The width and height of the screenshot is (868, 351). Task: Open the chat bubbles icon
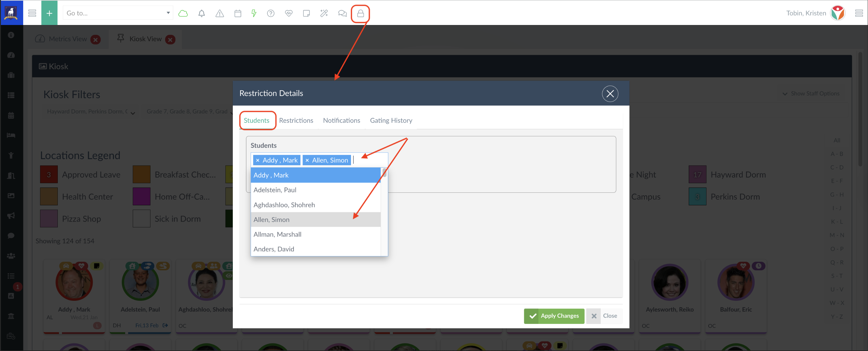pyautogui.click(x=342, y=14)
